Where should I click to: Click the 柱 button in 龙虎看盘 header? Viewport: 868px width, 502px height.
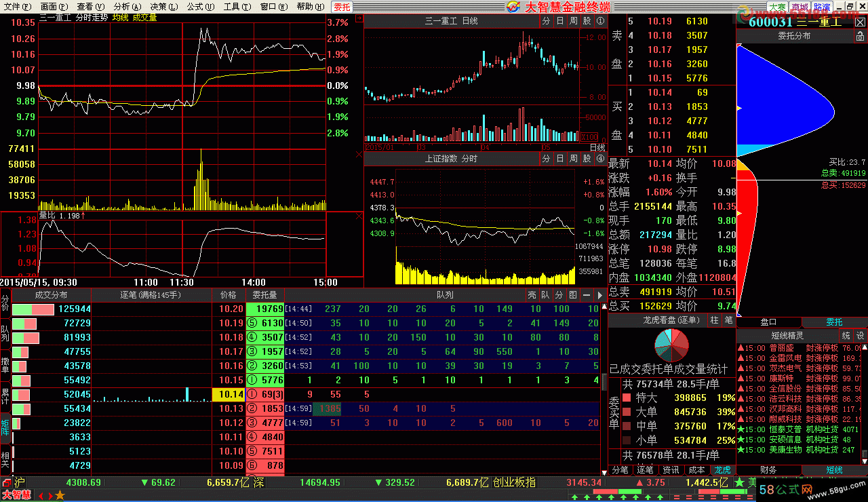(715, 320)
